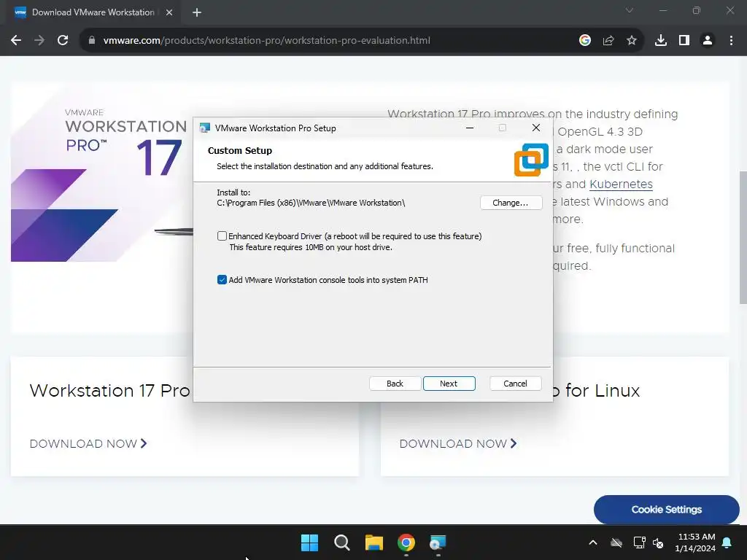Click the setup dialog title bar icon
The width and height of the screenshot is (747, 560).
coord(205,128)
